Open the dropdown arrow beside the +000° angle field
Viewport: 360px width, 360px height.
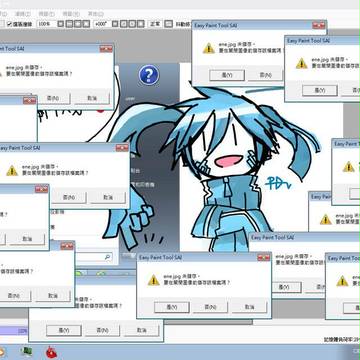(x=115, y=24)
